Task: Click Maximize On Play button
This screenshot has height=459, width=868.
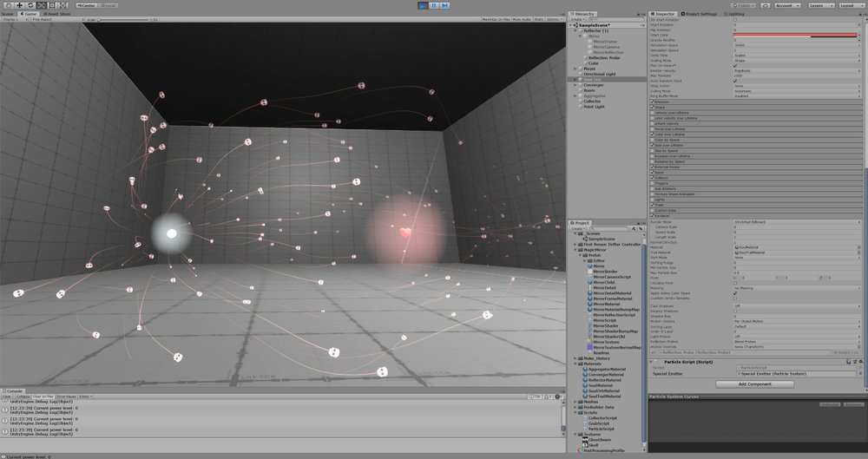Action: (x=489, y=19)
